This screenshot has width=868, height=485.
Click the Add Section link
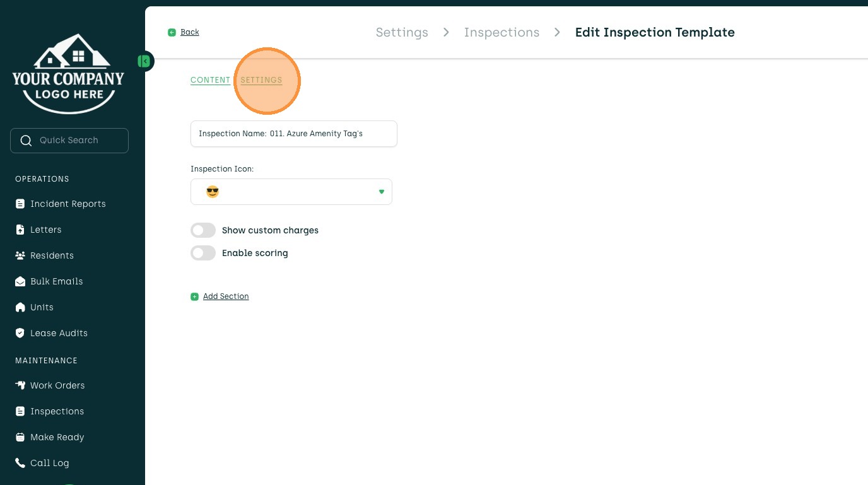coord(225,296)
